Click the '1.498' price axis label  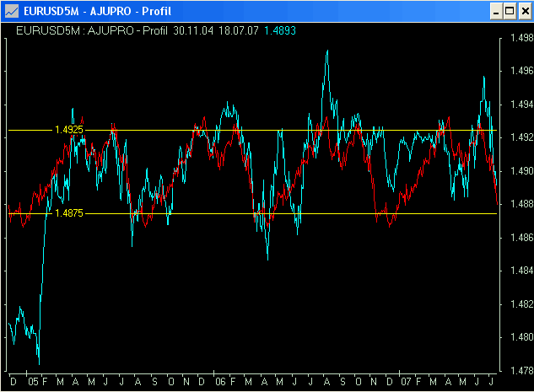coord(521,38)
